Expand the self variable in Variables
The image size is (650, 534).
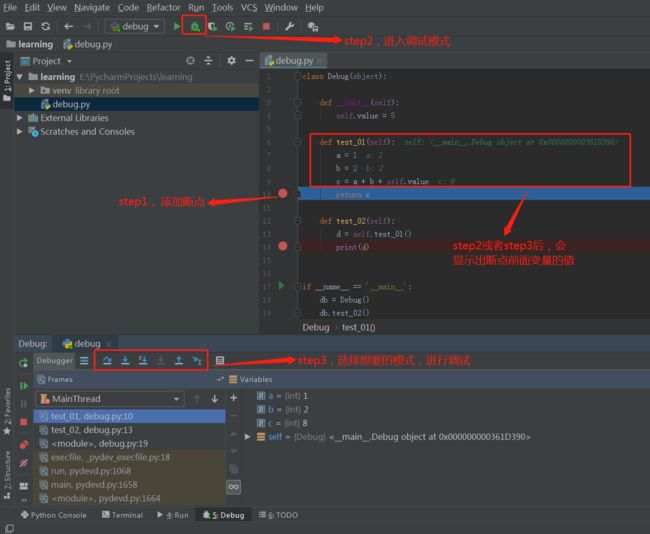[x=247, y=437]
